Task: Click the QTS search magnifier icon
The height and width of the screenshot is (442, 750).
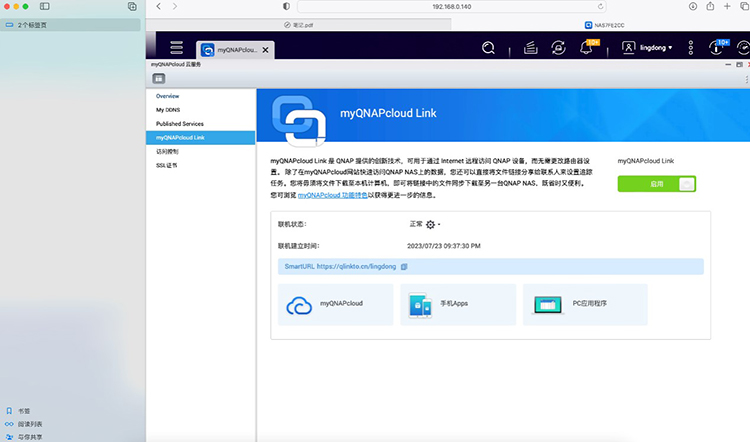Action: [488, 47]
